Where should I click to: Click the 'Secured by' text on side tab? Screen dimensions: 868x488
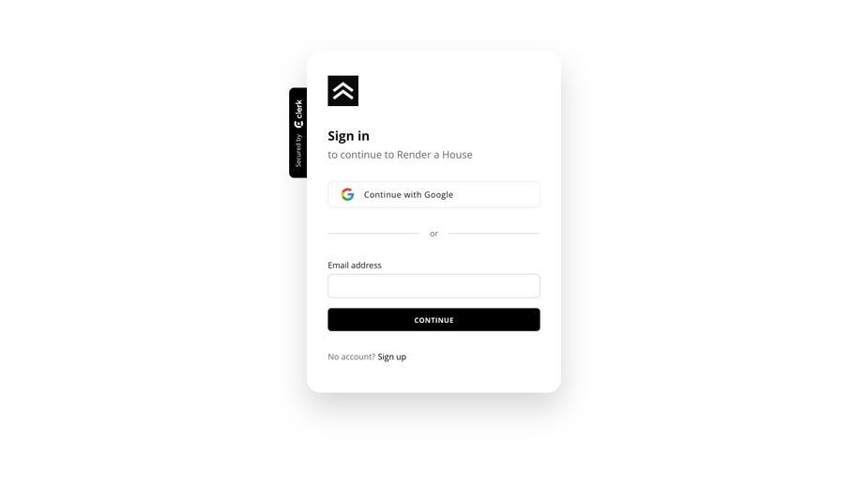298,151
